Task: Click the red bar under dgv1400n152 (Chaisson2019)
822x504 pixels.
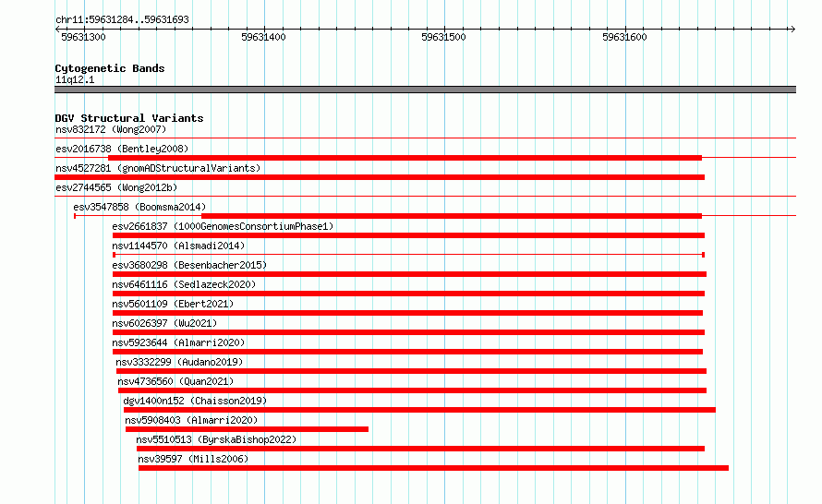Action: (419, 410)
